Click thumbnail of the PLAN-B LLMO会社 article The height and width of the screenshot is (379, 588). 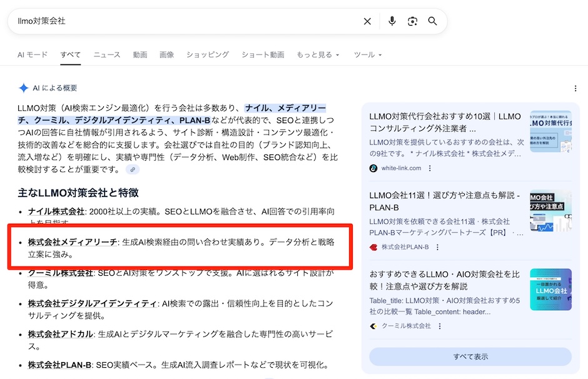click(550, 210)
